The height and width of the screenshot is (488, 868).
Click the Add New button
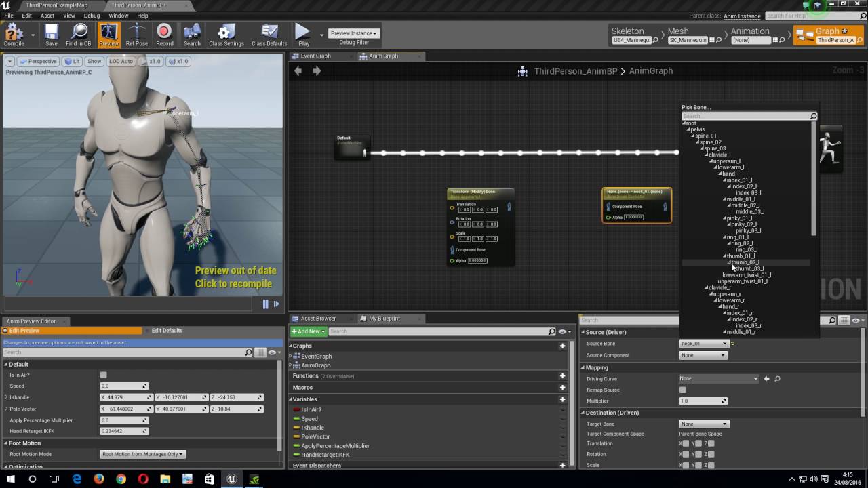(x=309, y=332)
